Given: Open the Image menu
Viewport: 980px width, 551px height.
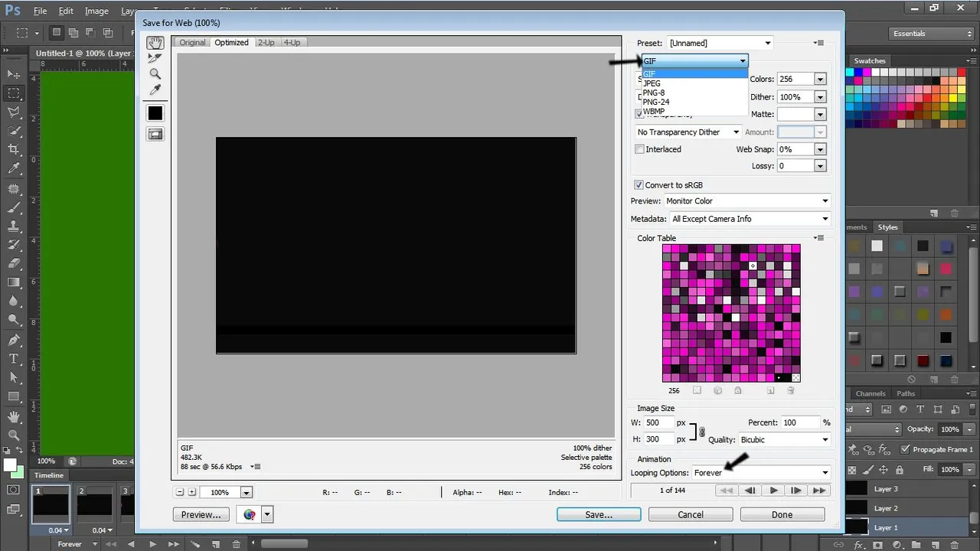Looking at the screenshot, I should click(96, 11).
